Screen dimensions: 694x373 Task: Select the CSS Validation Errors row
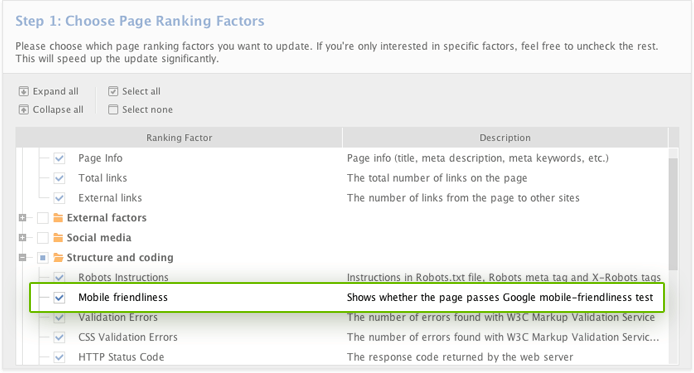coord(342,337)
